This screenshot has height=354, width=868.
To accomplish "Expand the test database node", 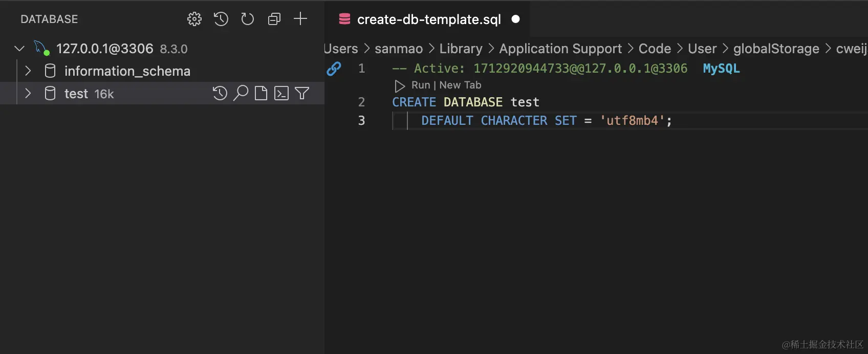I will point(28,93).
